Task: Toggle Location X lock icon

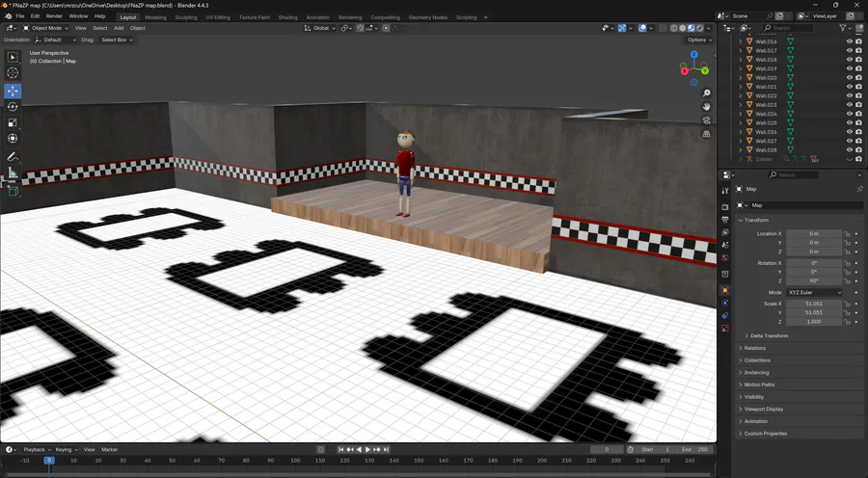Action: pos(847,233)
